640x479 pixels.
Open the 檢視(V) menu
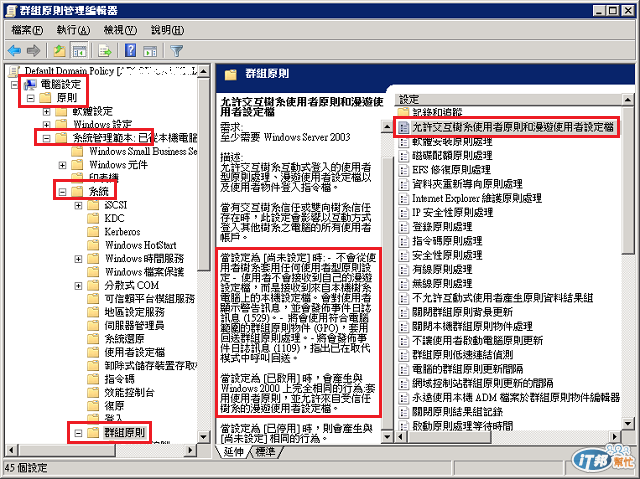[120, 30]
